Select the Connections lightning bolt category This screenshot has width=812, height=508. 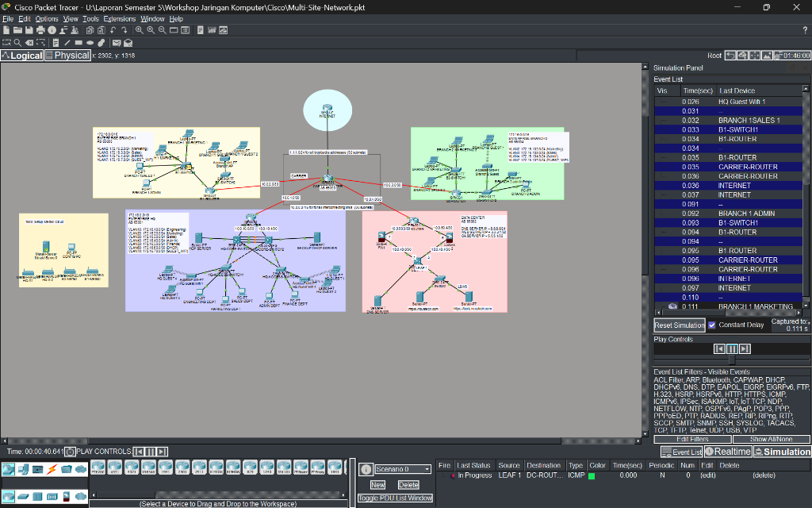pos(52,470)
